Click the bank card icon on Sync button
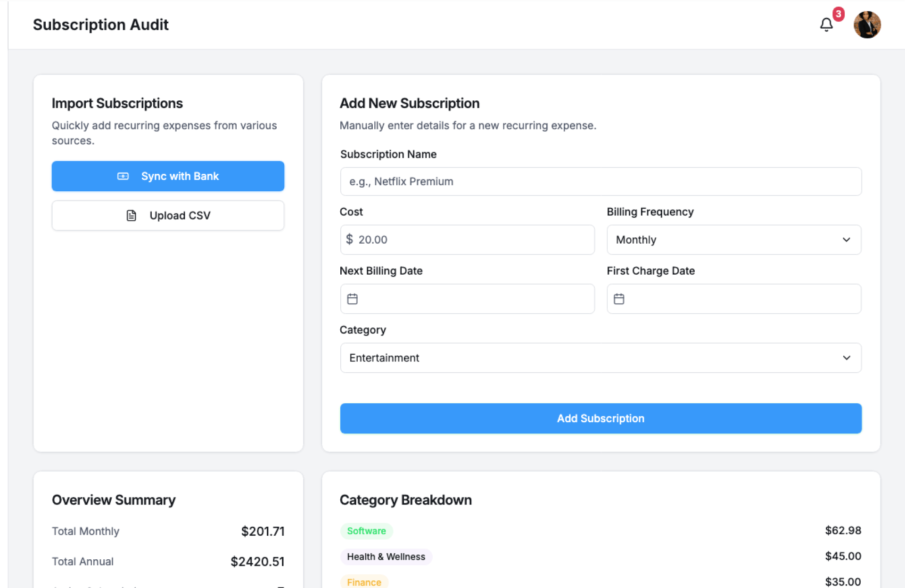This screenshot has width=905, height=588. [x=123, y=176]
